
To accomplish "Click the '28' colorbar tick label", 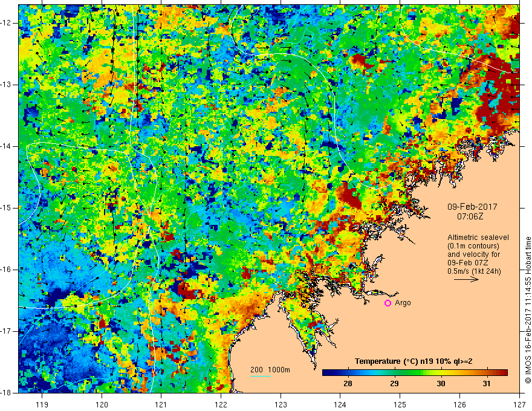I will [348, 384].
